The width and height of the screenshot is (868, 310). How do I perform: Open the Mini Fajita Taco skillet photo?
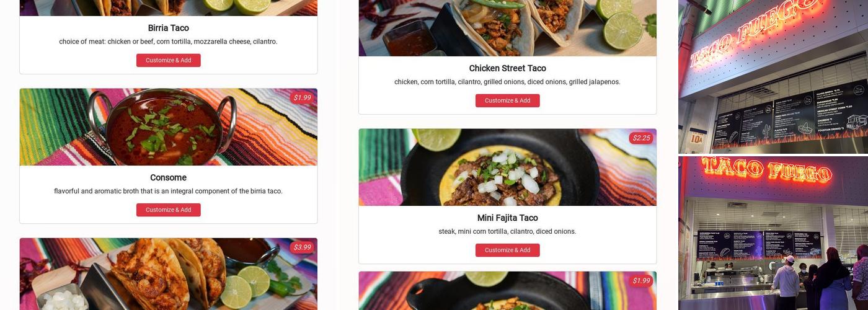[x=507, y=167]
